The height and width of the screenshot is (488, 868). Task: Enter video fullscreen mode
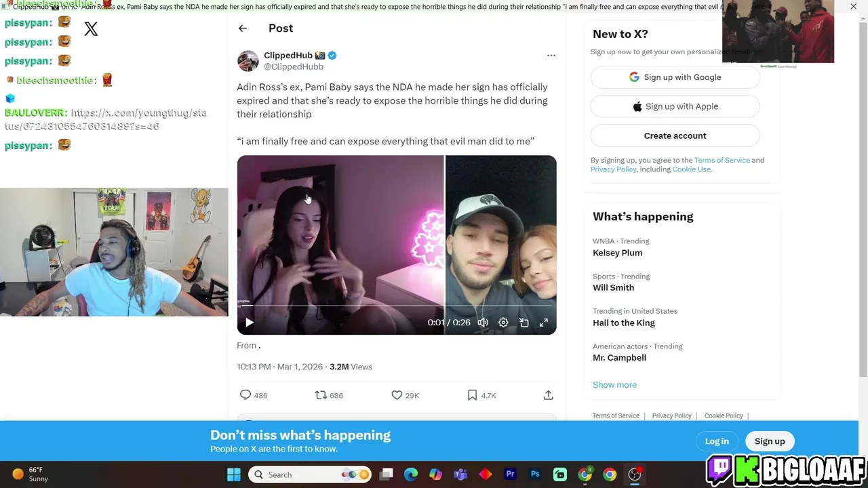544,323
